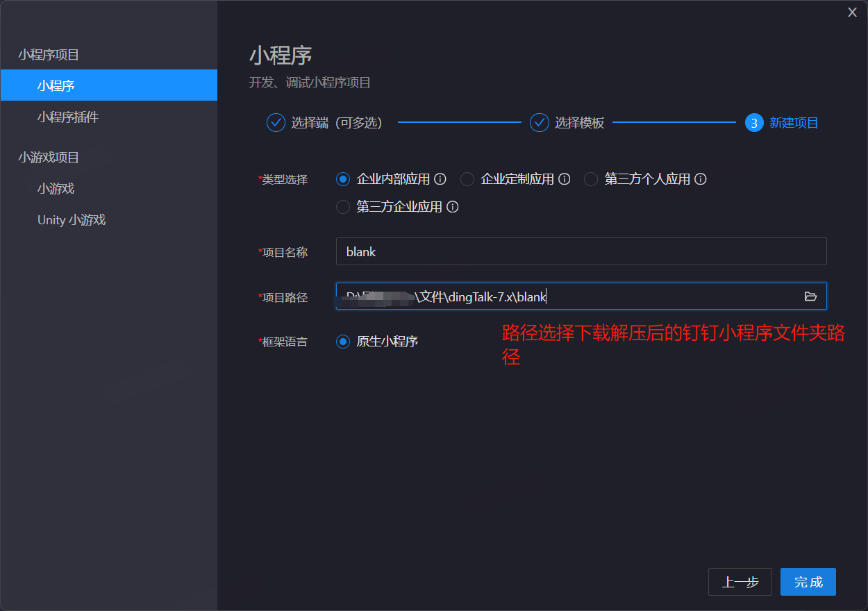
Task: Choose 第三方企业应用 radio option
Action: pyautogui.click(x=342, y=207)
